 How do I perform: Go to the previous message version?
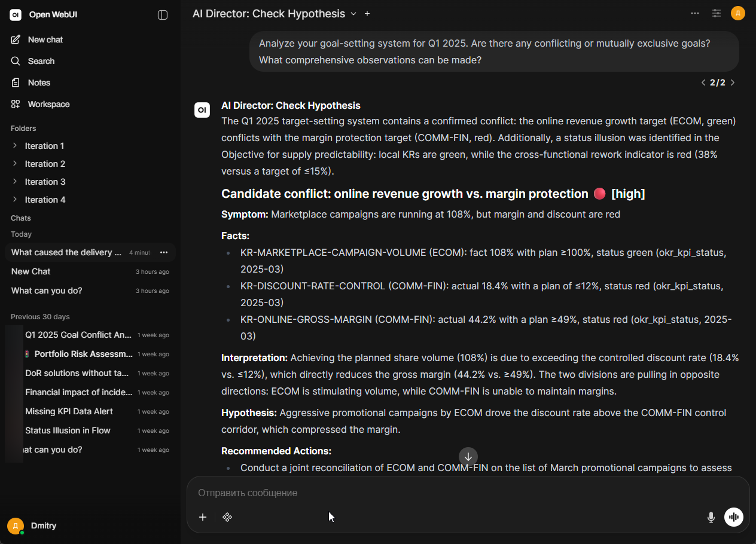click(703, 82)
